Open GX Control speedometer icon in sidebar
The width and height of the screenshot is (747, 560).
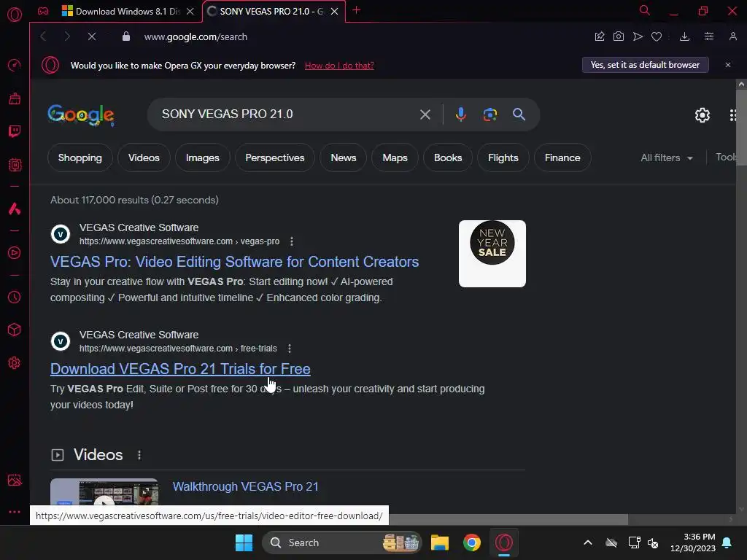[15, 65]
